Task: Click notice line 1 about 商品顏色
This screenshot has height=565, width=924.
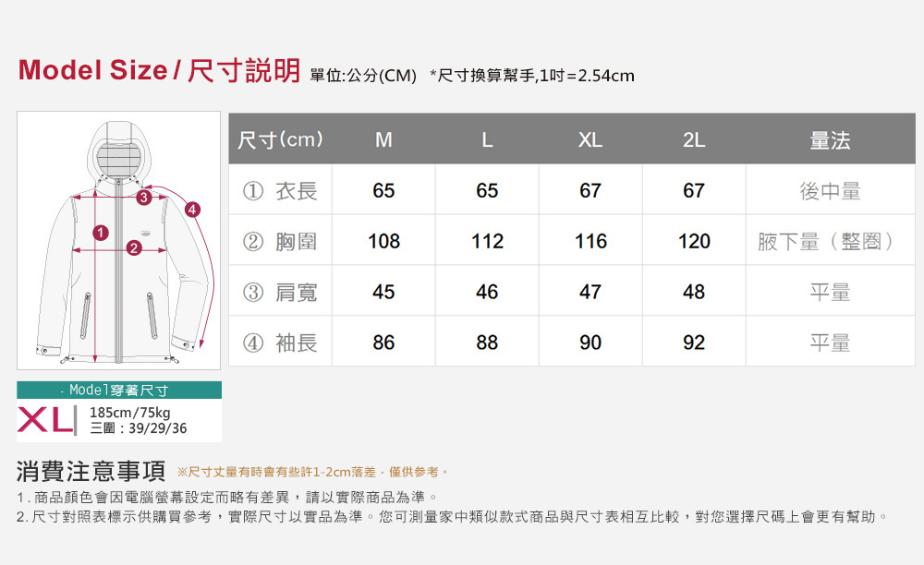Action: (227, 498)
